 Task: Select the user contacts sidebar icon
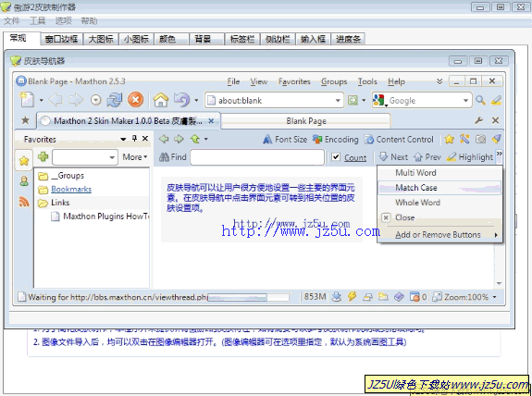pos(24,180)
